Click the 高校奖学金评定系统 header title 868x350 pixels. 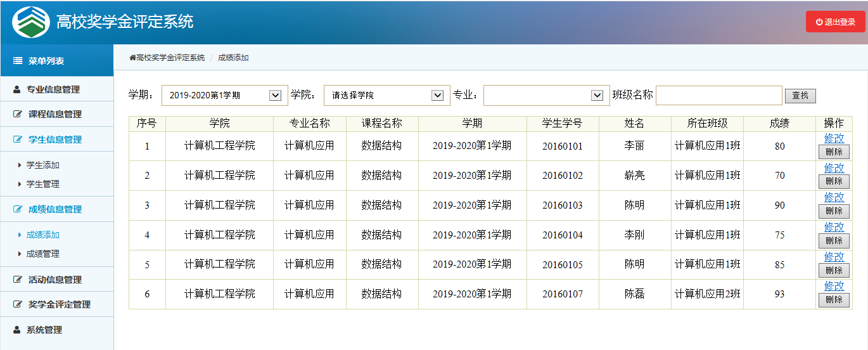(125, 22)
